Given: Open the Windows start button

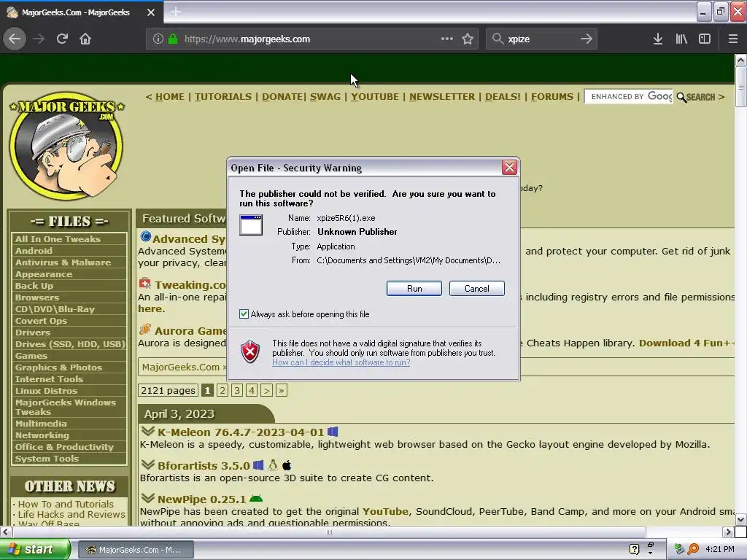Looking at the screenshot, I should click(35, 549).
